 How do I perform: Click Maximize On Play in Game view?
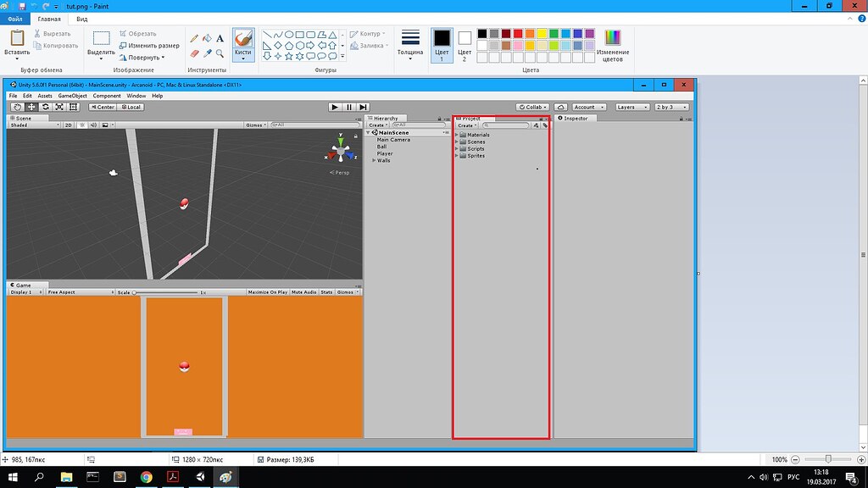[x=269, y=291]
